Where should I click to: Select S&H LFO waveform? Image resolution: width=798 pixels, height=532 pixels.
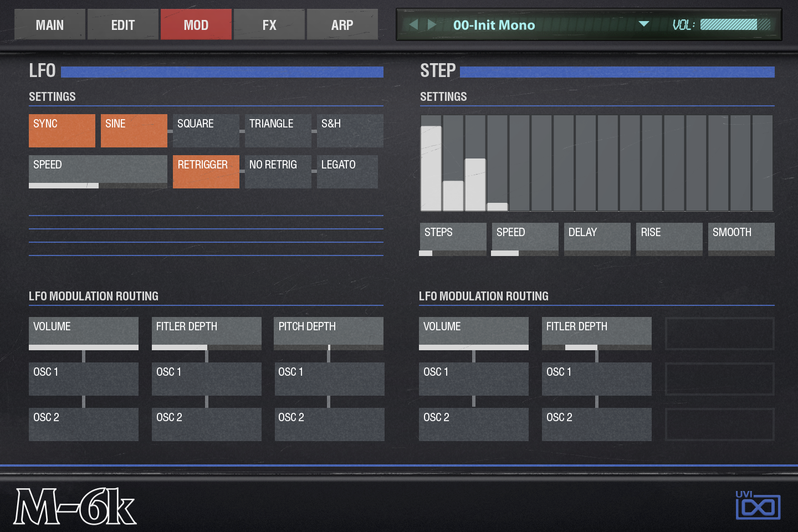350,131
